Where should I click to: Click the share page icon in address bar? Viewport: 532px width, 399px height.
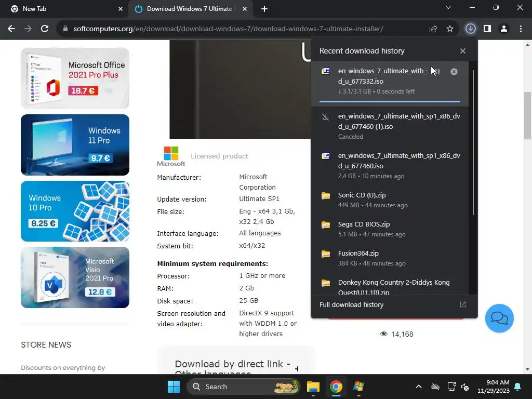coord(433,29)
